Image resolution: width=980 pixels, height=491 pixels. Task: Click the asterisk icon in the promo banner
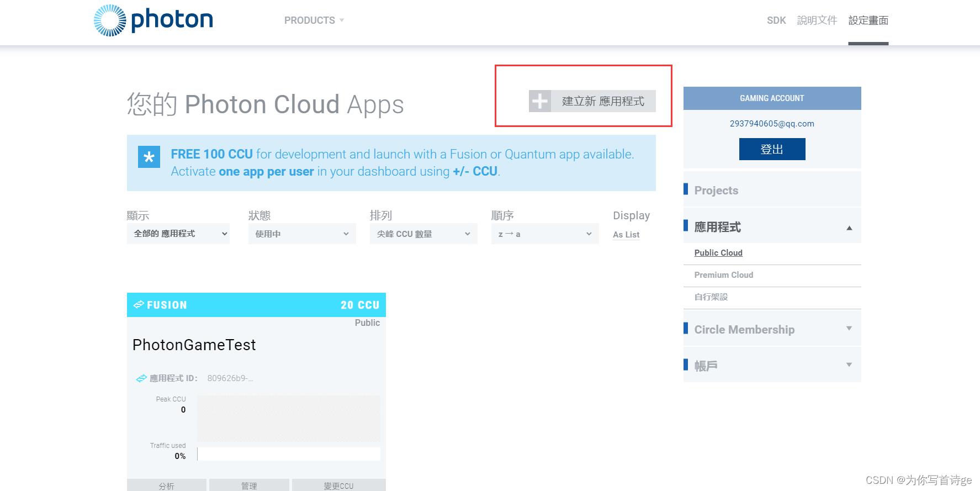point(149,157)
